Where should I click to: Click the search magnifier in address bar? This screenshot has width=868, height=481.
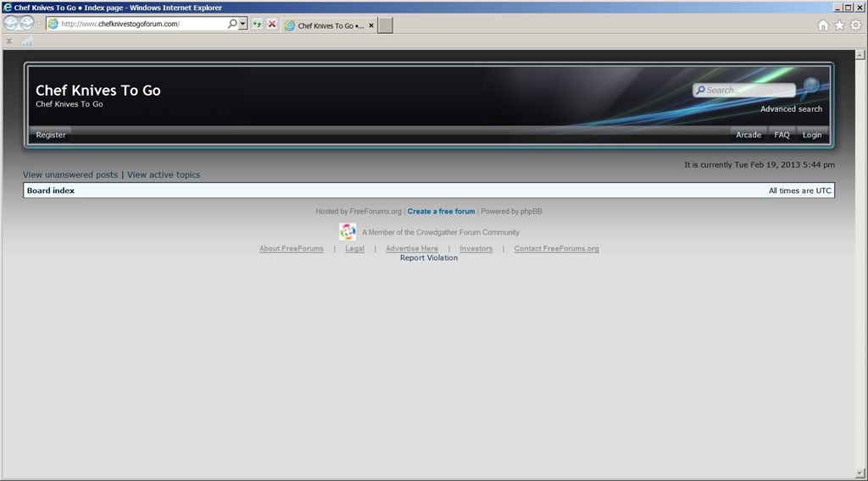[232, 24]
